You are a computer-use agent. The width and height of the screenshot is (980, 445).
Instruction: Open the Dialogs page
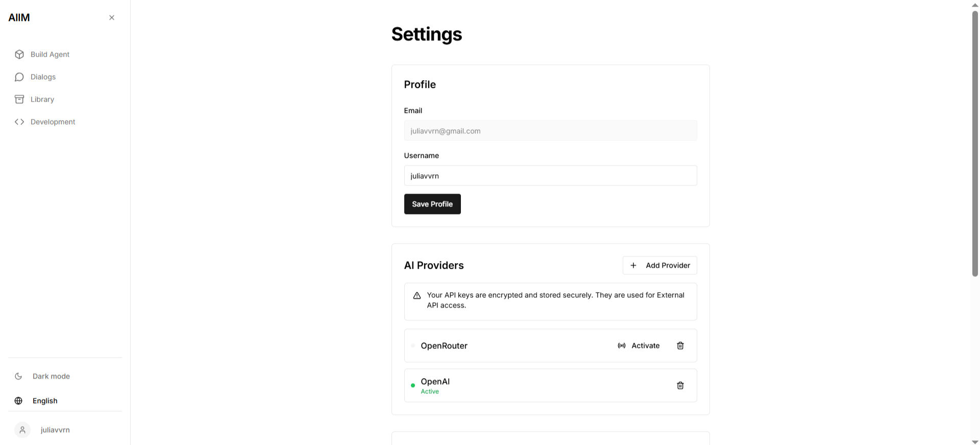43,77
